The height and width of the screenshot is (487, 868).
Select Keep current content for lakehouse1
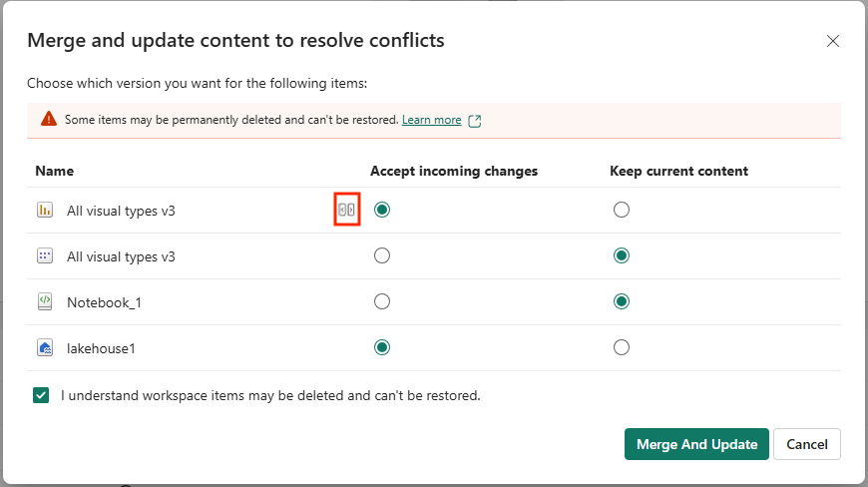coord(622,347)
